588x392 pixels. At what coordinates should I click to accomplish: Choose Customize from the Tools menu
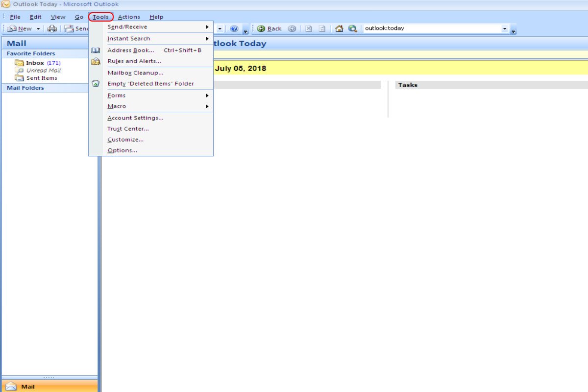(x=151, y=140)
